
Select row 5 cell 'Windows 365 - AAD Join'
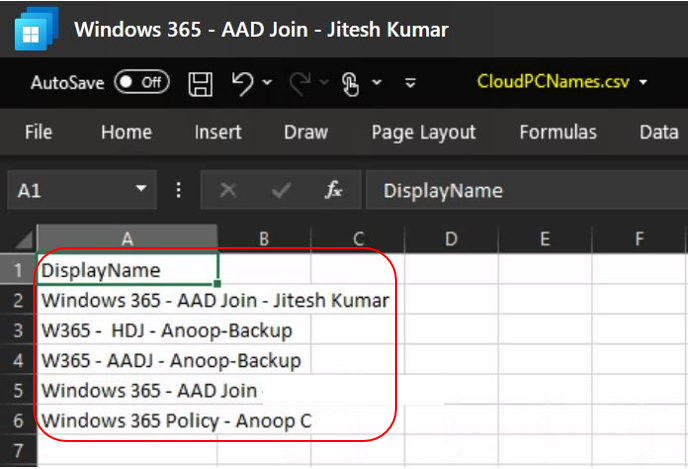click(x=128, y=390)
